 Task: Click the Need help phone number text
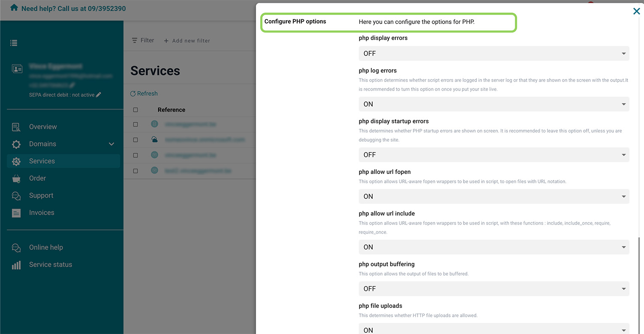[74, 9]
